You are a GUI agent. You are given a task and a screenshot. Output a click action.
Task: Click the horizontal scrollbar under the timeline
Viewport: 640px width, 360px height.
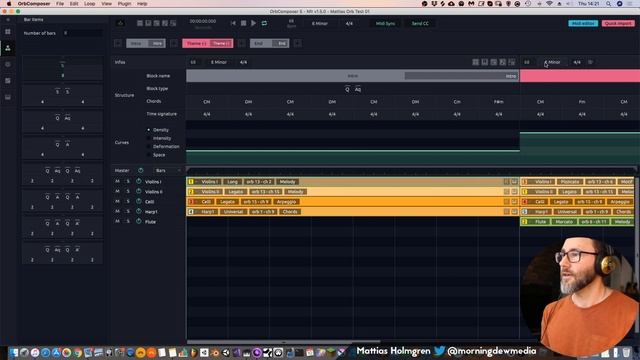[284, 342]
